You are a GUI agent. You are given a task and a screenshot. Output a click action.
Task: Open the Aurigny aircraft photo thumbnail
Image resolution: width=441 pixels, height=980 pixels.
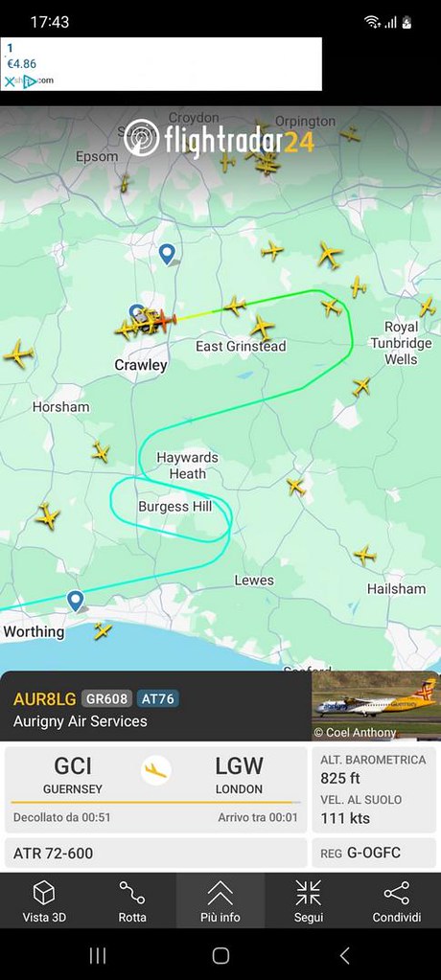coord(376,706)
